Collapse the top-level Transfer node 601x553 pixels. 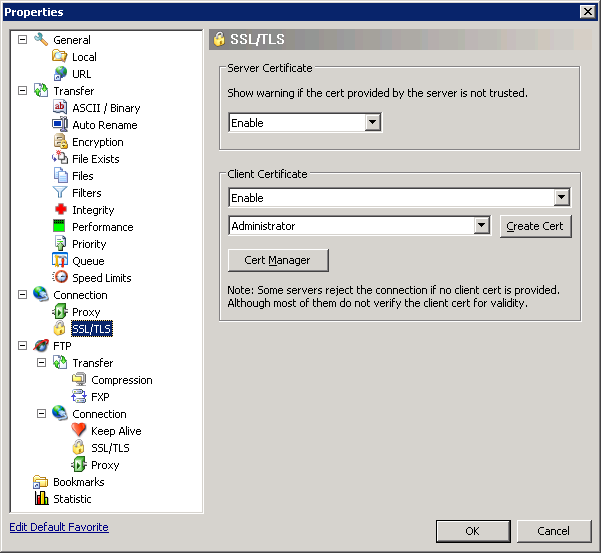(23, 91)
